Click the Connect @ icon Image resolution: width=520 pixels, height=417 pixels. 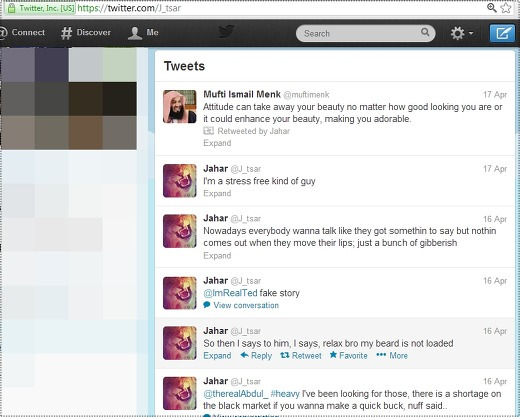pyautogui.click(x=3, y=32)
